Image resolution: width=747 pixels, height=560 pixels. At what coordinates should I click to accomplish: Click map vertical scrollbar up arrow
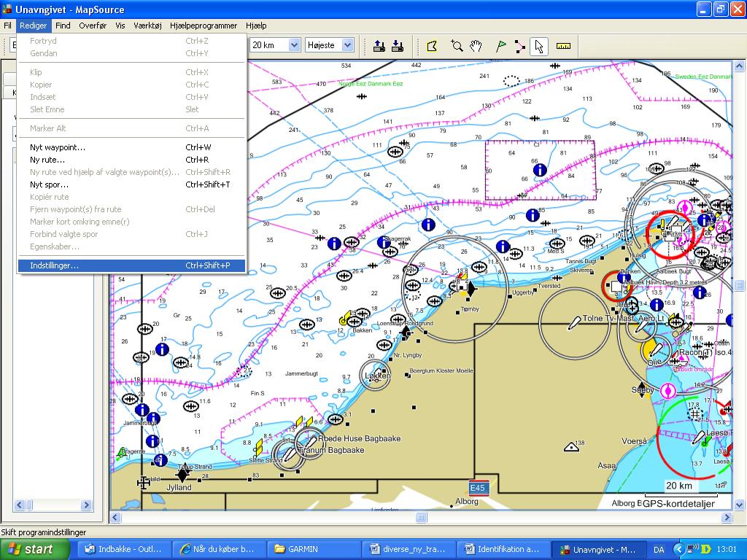[740, 66]
